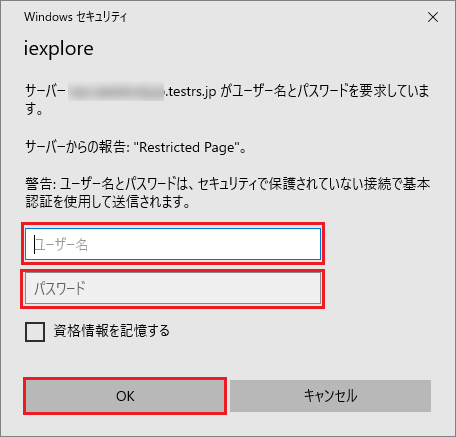Enable the 資格情報を記憶する checkbox
The image size is (456, 437).
(35, 332)
